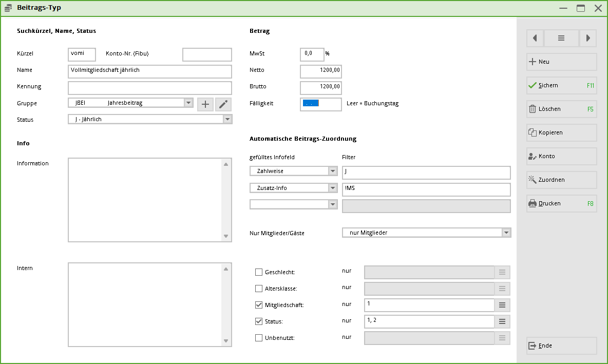Image resolution: width=608 pixels, height=364 pixels.
Task: Open list icon next to Mitgliedschaft filter
Action: coord(502,305)
